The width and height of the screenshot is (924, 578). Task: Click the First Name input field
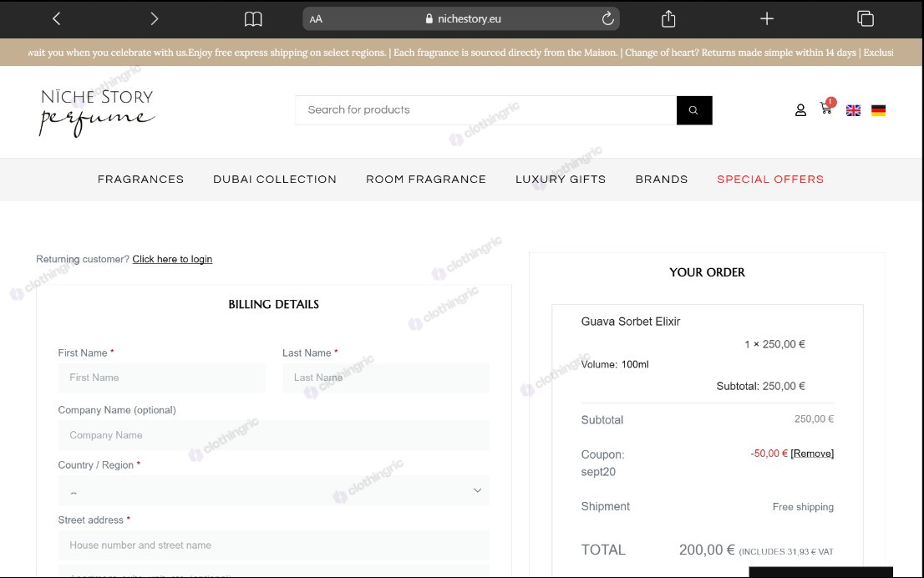(x=161, y=378)
